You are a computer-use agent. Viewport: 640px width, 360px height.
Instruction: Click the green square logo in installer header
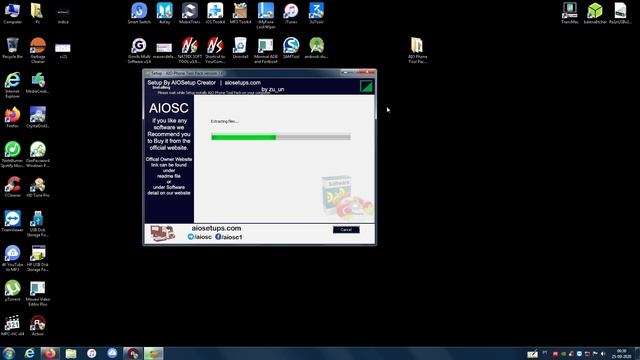(366, 87)
